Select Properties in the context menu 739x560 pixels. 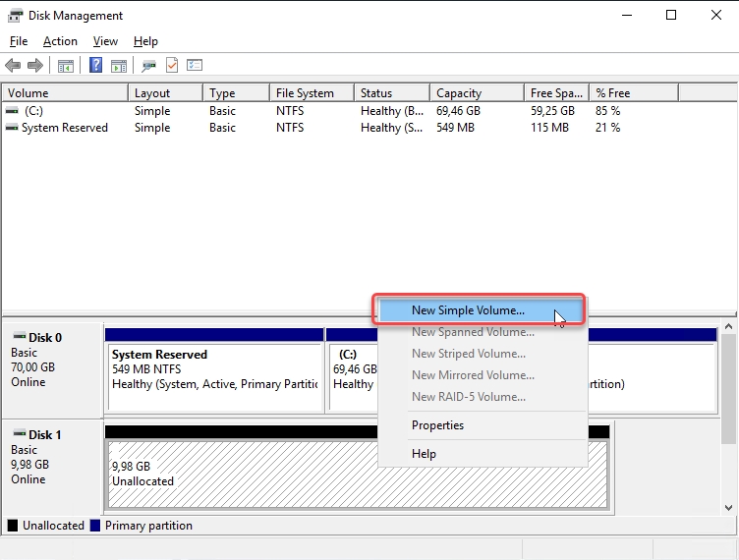pos(437,425)
